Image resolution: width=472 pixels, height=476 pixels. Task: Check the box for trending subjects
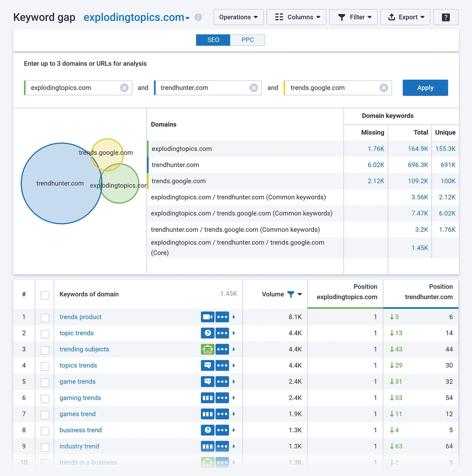(x=45, y=350)
